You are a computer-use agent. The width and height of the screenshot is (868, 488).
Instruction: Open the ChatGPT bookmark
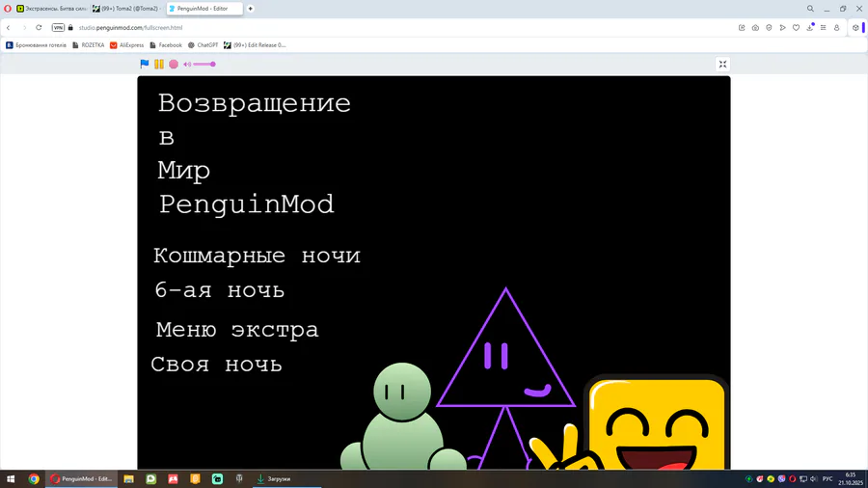[203, 45]
